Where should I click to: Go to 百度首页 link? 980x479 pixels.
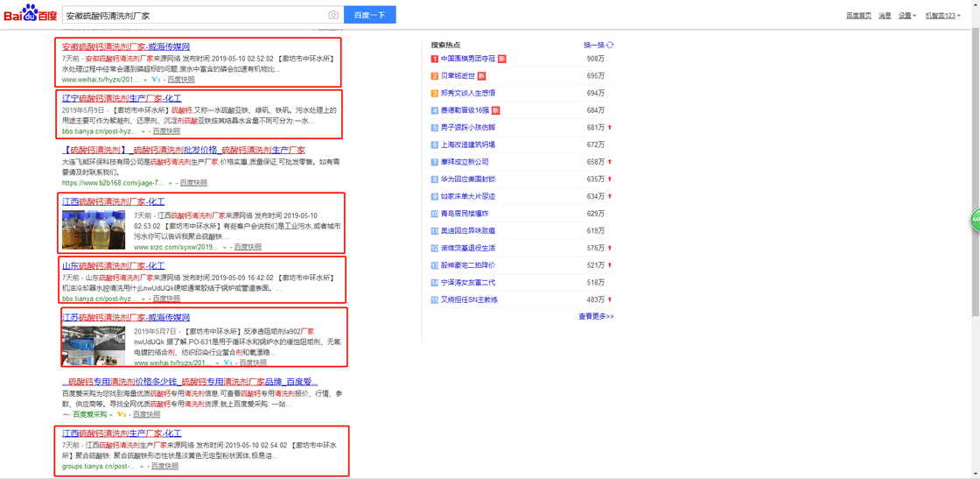858,15
